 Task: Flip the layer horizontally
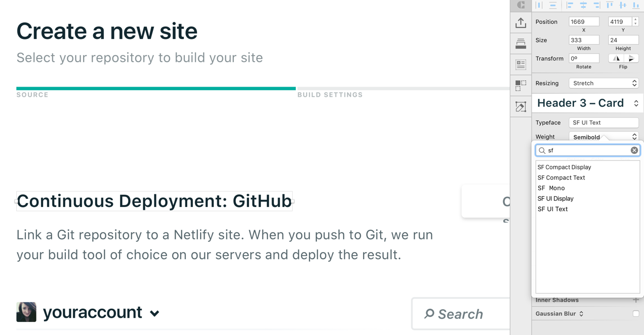tap(616, 58)
